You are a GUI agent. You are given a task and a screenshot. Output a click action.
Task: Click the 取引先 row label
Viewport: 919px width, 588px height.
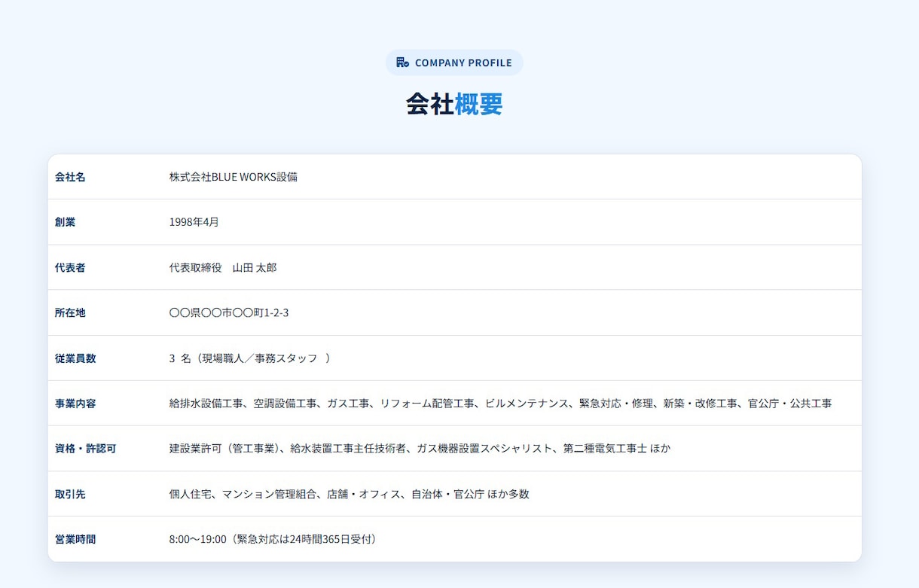(70, 494)
